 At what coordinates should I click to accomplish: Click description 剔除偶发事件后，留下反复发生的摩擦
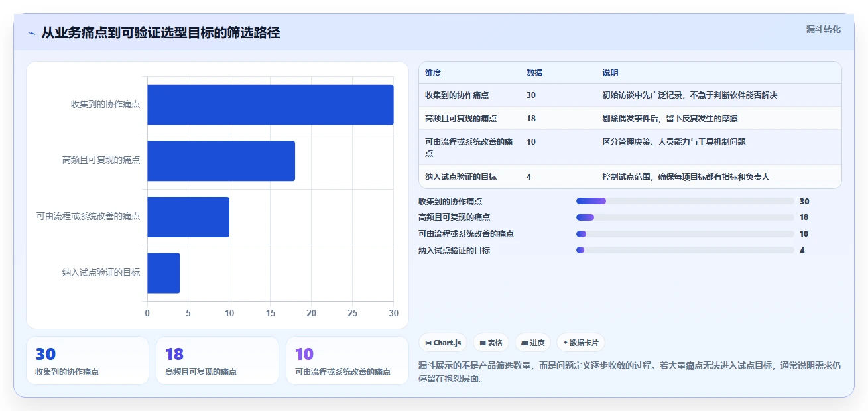(x=670, y=119)
